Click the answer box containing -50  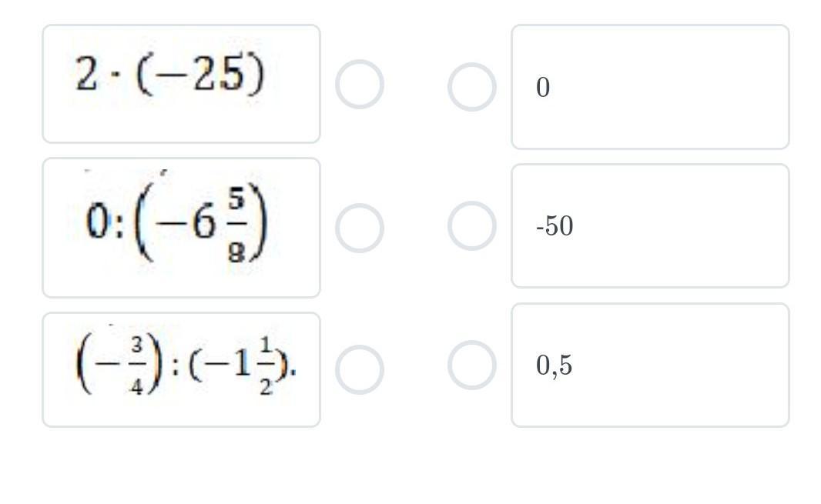click(650, 225)
